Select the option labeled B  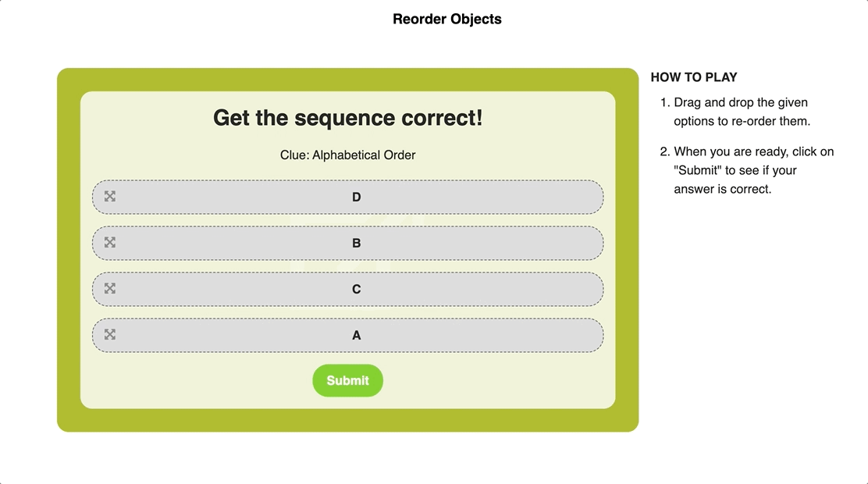tap(356, 243)
